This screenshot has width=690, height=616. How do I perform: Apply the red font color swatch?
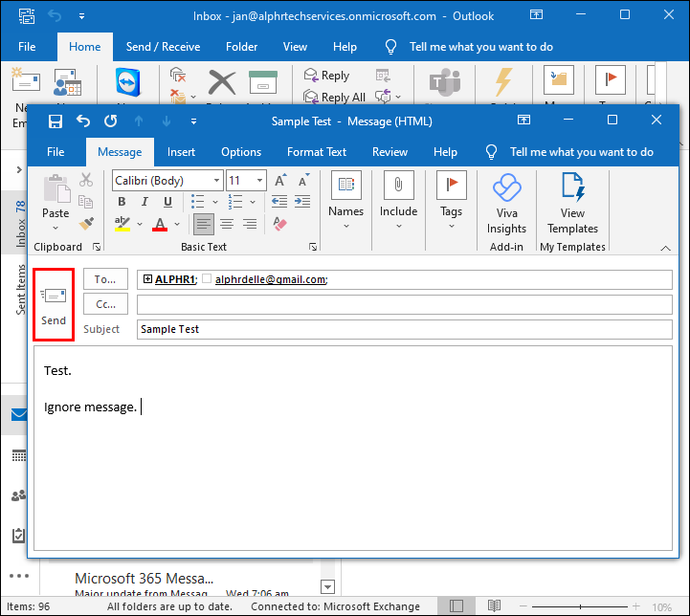tap(159, 225)
